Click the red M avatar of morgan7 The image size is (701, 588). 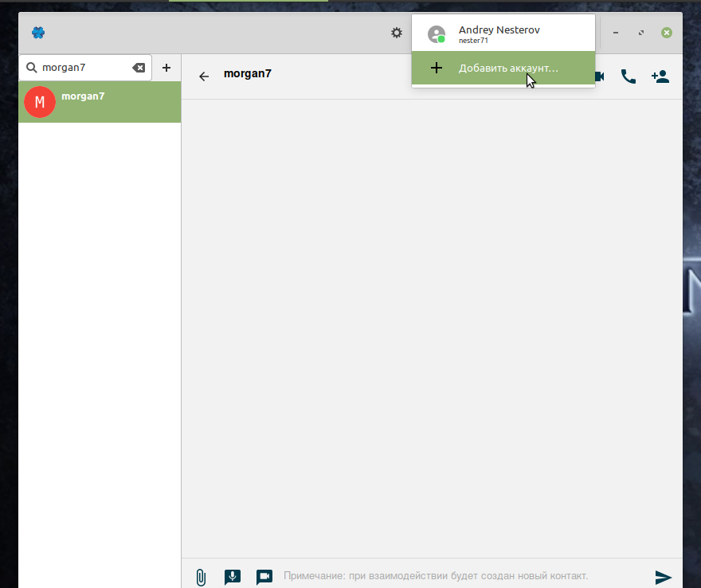40,102
